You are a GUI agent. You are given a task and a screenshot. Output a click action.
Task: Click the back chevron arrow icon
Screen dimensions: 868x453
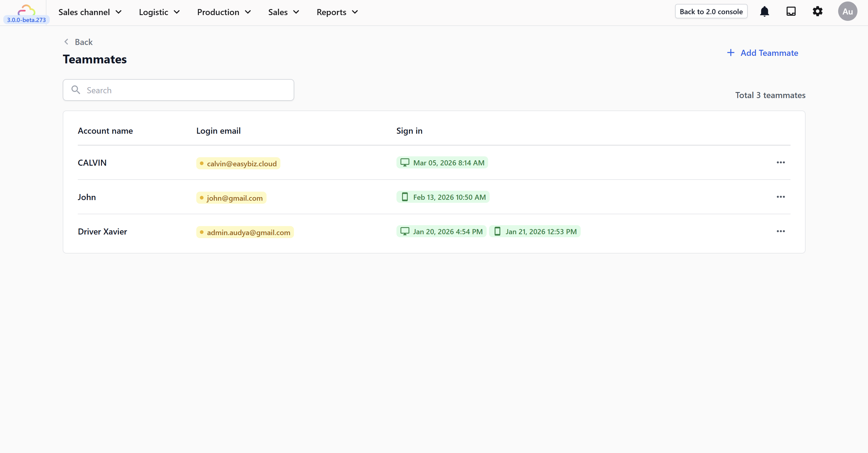click(66, 42)
